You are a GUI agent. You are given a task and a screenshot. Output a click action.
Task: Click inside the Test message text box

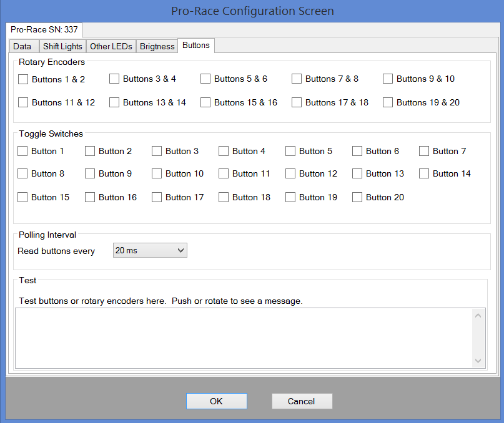pos(244,338)
